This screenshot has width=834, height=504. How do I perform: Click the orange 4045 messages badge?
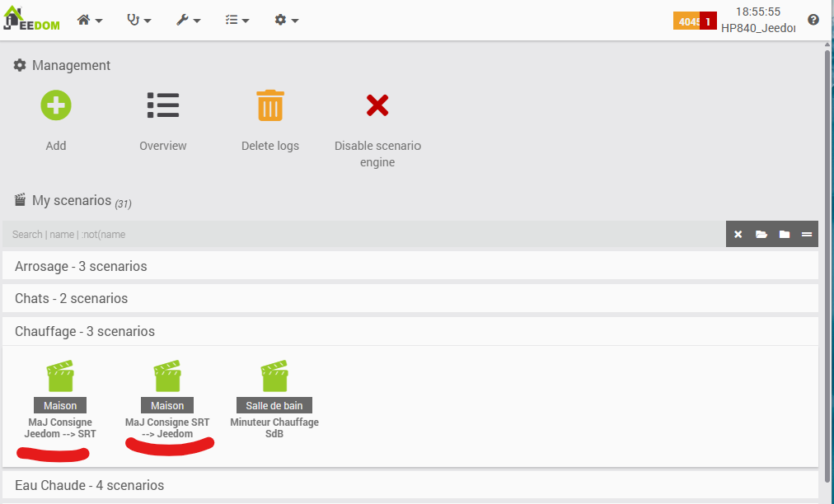coord(686,21)
